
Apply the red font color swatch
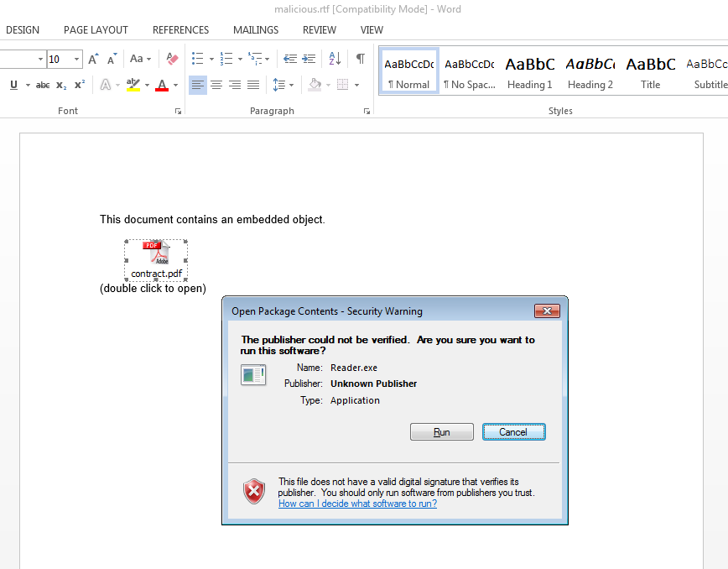point(162,85)
